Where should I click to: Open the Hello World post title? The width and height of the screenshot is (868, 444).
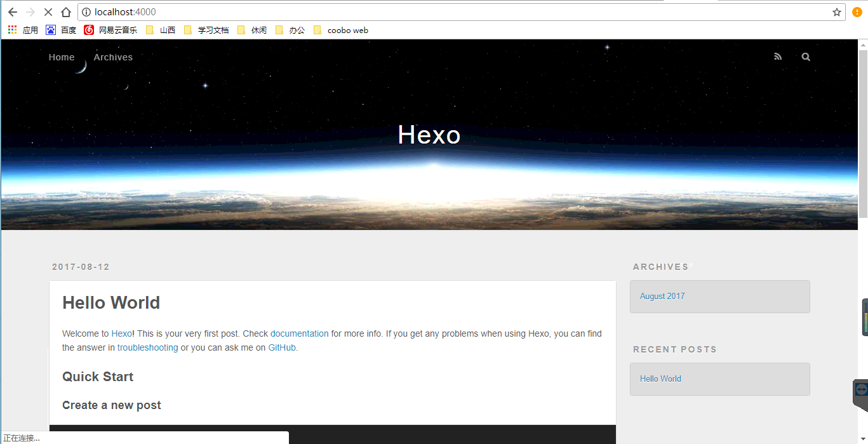pos(111,303)
